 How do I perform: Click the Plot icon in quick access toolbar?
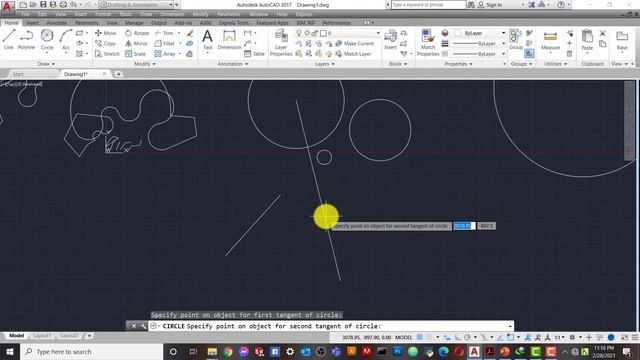(x=63, y=5)
